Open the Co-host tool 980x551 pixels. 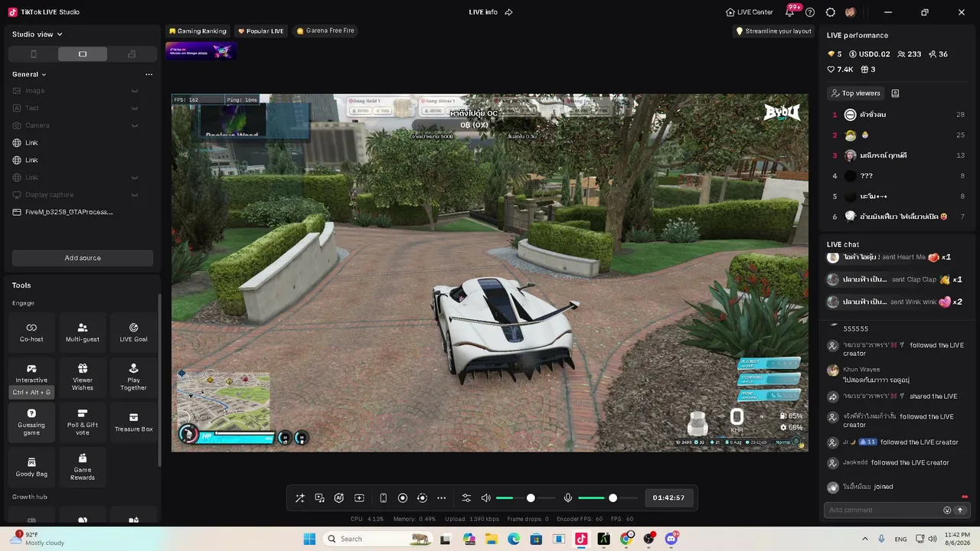[x=31, y=332]
